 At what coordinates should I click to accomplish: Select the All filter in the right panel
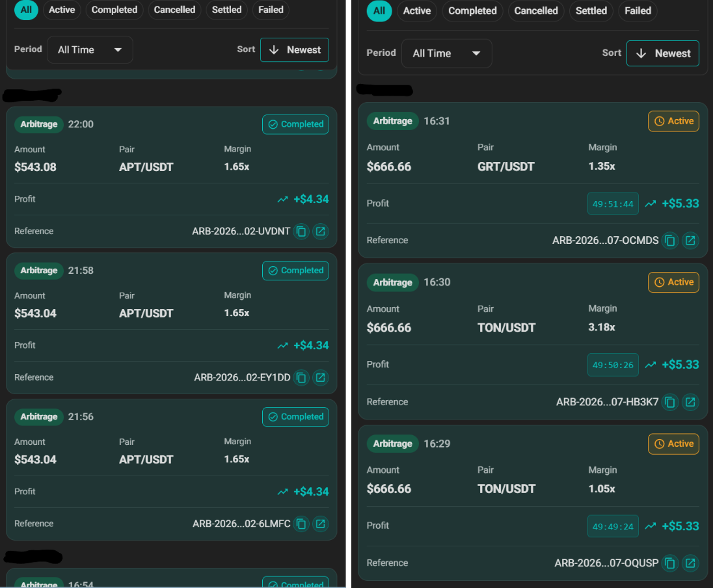(x=379, y=10)
